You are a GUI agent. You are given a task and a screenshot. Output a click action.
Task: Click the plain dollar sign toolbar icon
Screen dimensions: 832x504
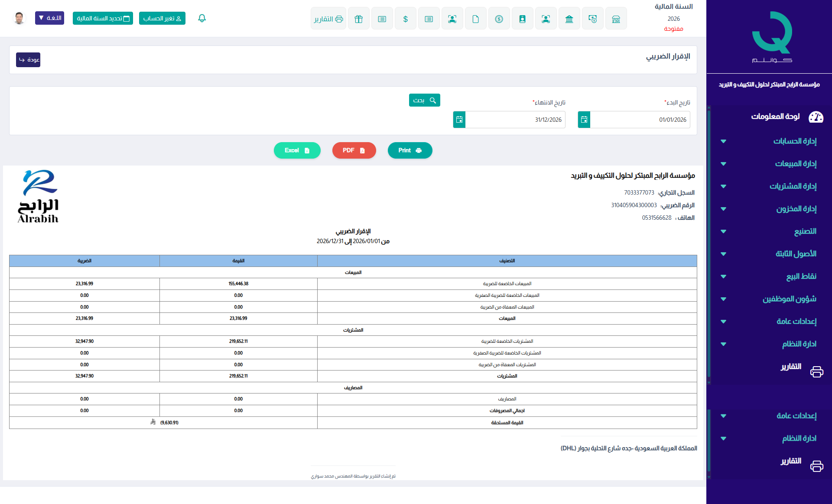[x=405, y=19]
